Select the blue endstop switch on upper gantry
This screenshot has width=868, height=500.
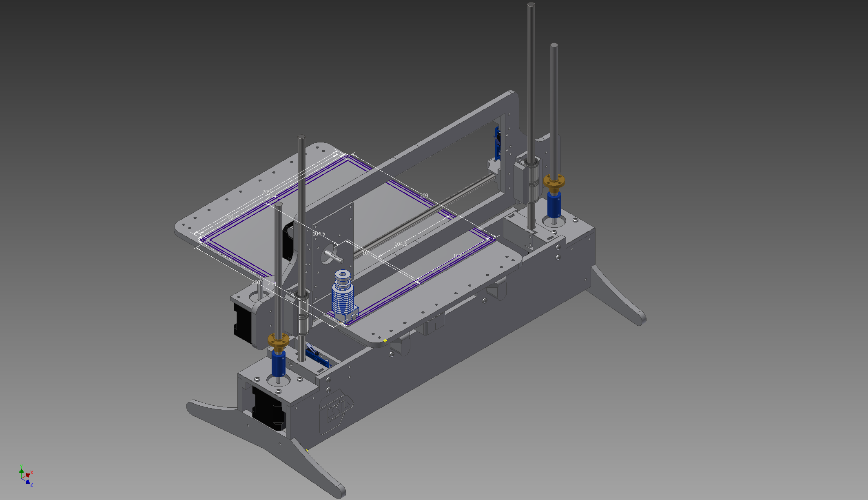[498, 143]
